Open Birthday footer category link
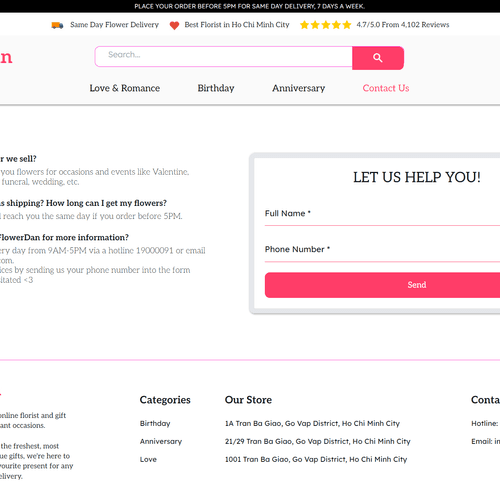Viewport: 500px width, 500px height. pos(155,423)
